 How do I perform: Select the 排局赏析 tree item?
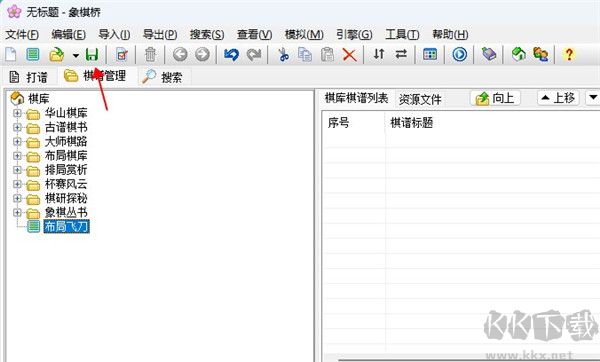pyautogui.click(x=66, y=170)
